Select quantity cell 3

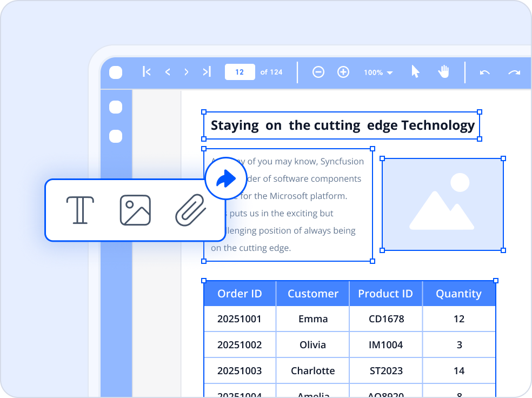459,344
